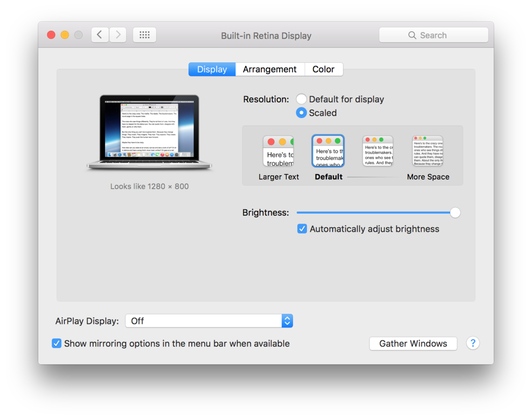Viewport: 532px width, 419px height.
Task: Switch to the Arrangement tab
Action: pos(270,69)
